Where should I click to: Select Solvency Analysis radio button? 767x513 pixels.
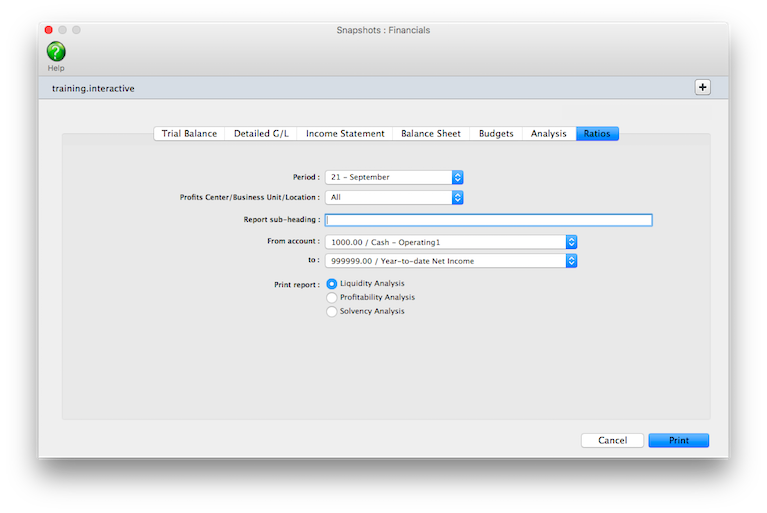(332, 312)
